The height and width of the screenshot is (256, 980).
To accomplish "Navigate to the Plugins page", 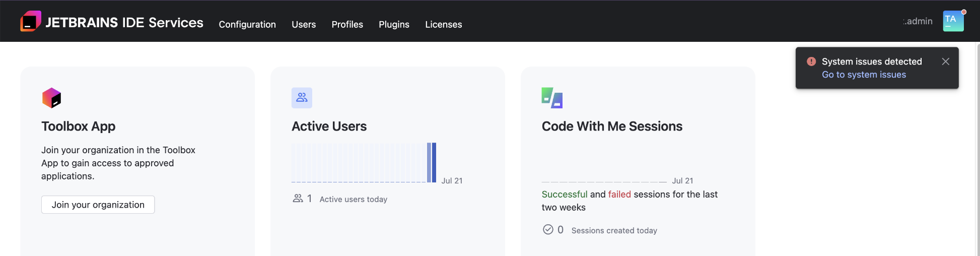I will (394, 24).
